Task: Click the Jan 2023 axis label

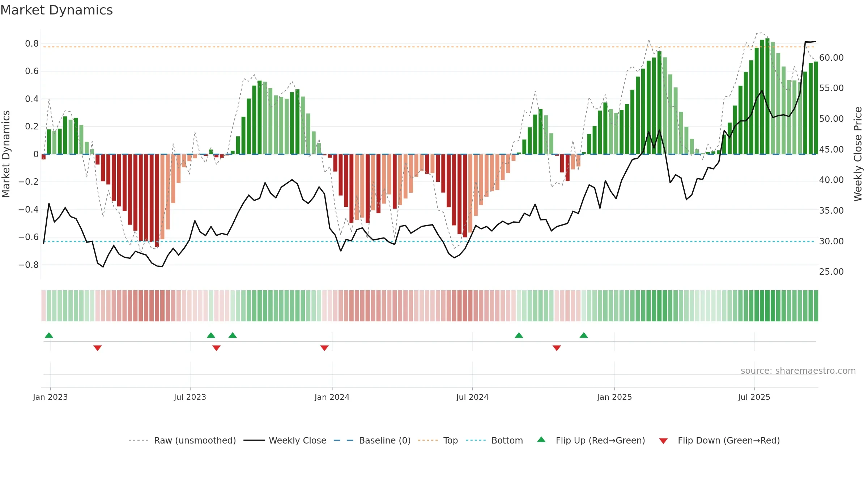Action: 50,397
